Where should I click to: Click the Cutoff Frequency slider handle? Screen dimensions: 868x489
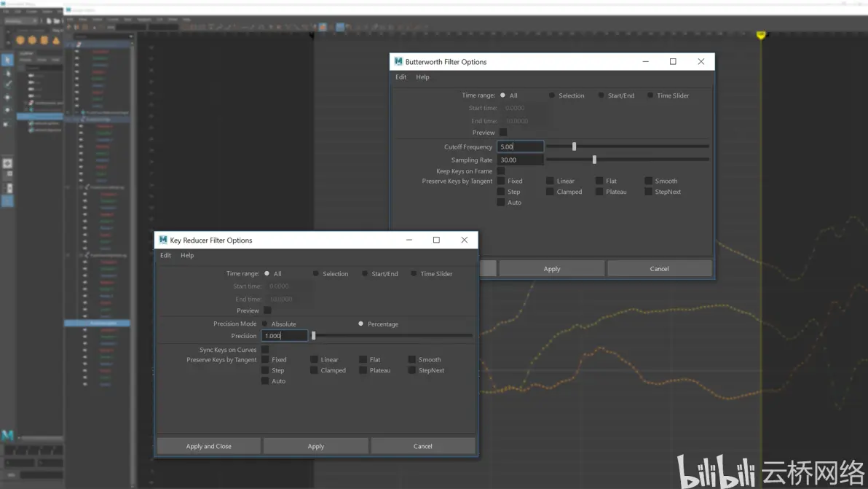(x=574, y=146)
